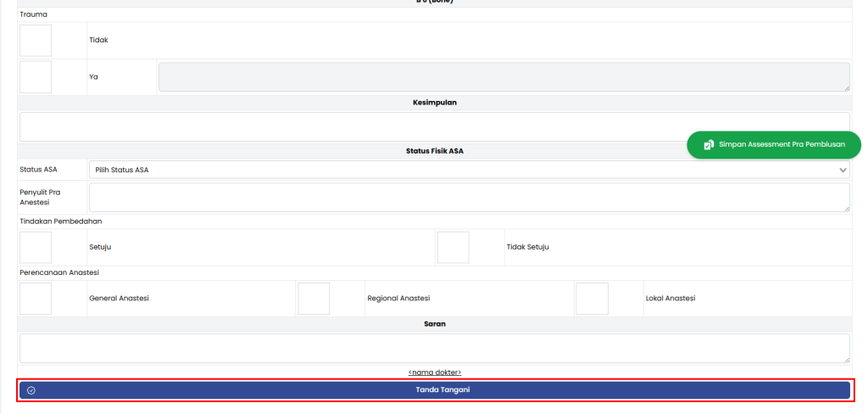Click the resize handle of the Saran text area

click(x=846, y=360)
